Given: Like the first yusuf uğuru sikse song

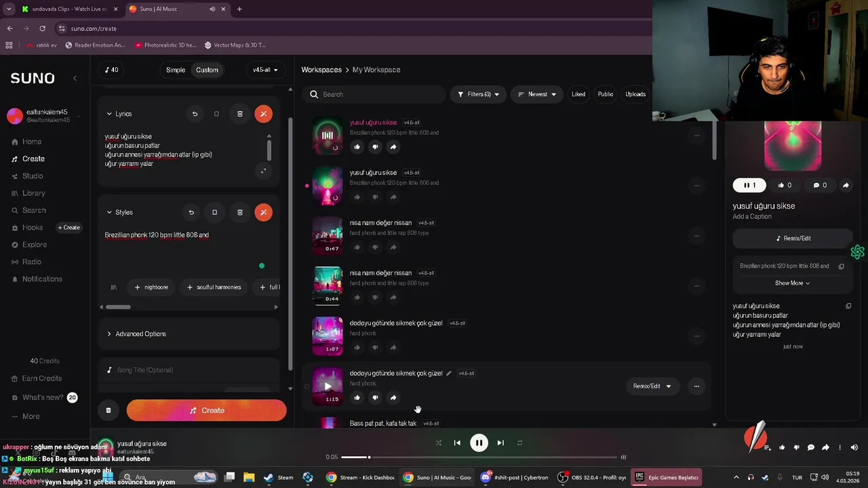Looking at the screenshot, I should 357,147.
